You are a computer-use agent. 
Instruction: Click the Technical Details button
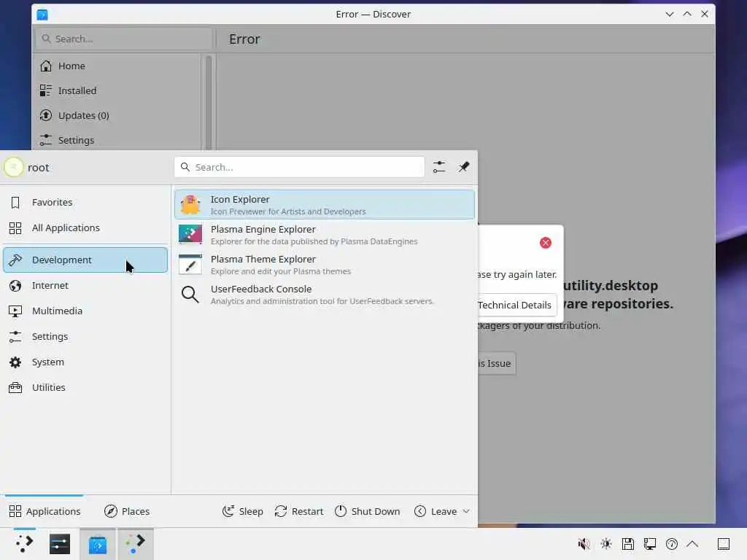coord(516,306)
